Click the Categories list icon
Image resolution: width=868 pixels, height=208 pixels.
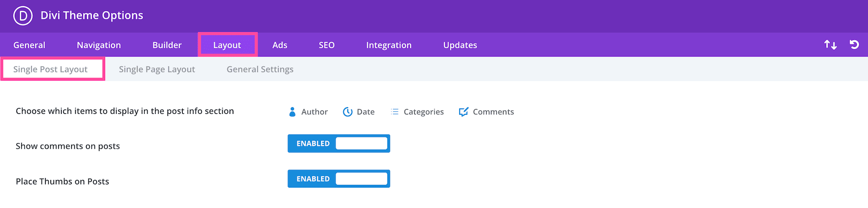click(x=395, y=112)
